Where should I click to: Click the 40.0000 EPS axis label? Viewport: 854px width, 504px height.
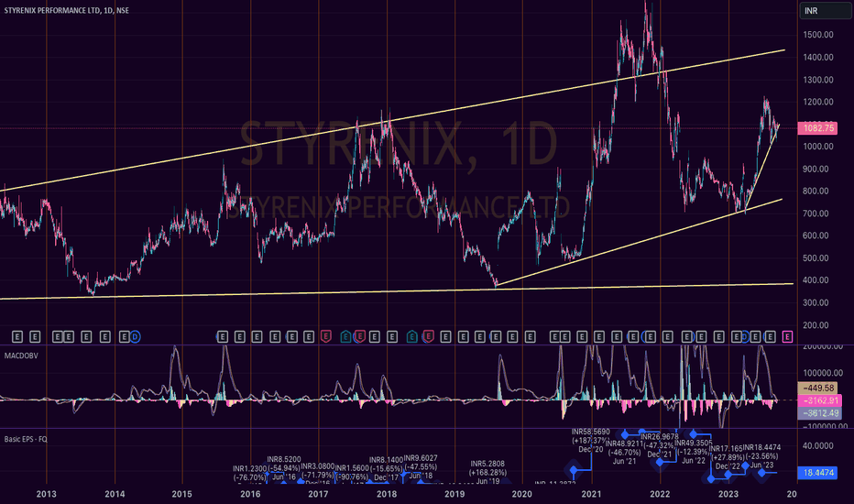click(x=818, y=445)
